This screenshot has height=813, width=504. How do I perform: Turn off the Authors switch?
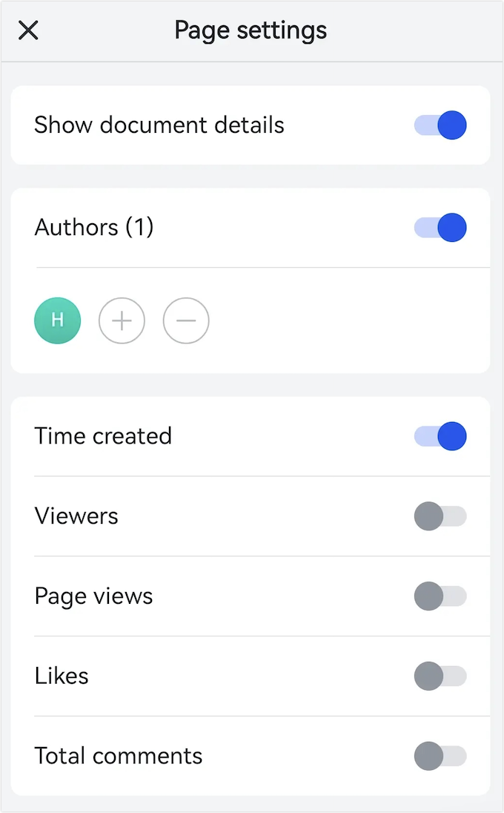(x=440, y=228)
